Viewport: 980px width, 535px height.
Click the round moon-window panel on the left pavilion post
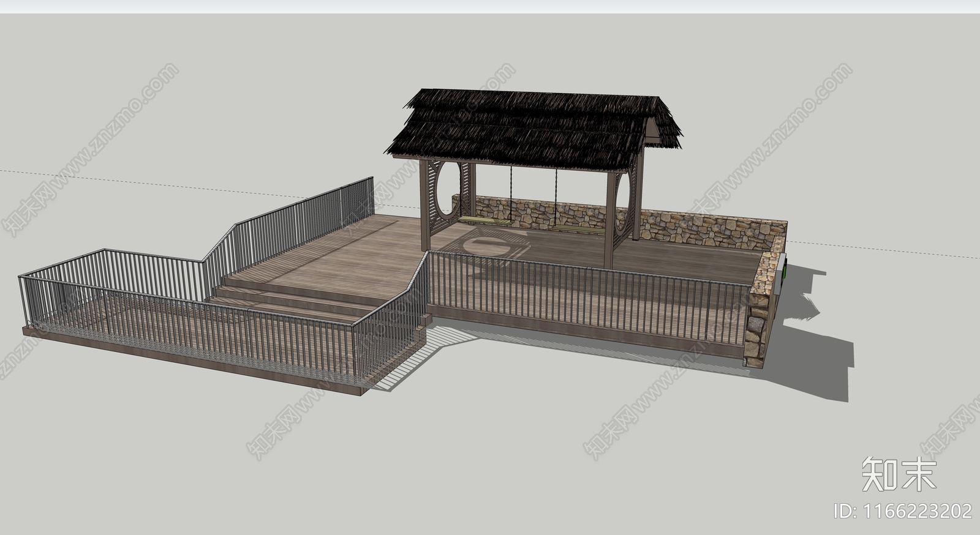(448, 189)
